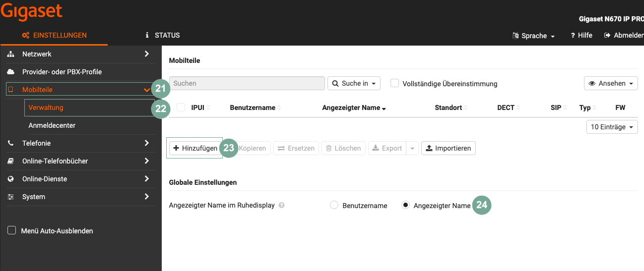Enable Menü Auto-Ausblenden checkbox

point(12,230)
